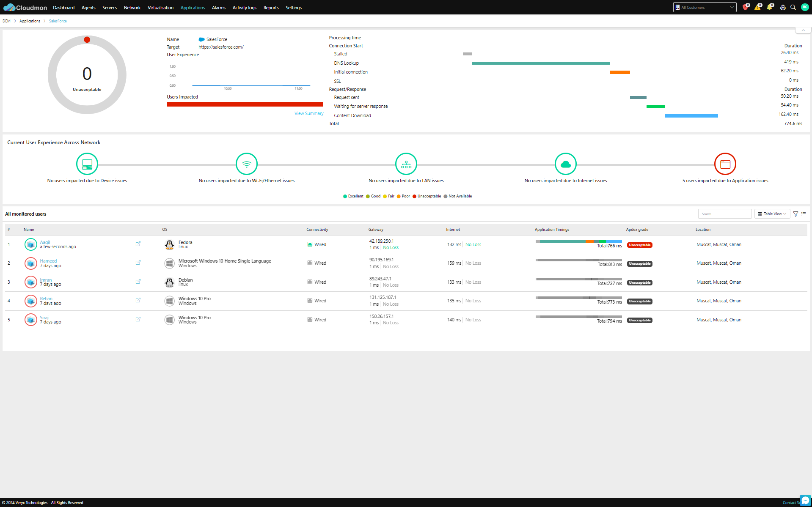Click Fedora penguin OS icon

click(x=169, y=244)
